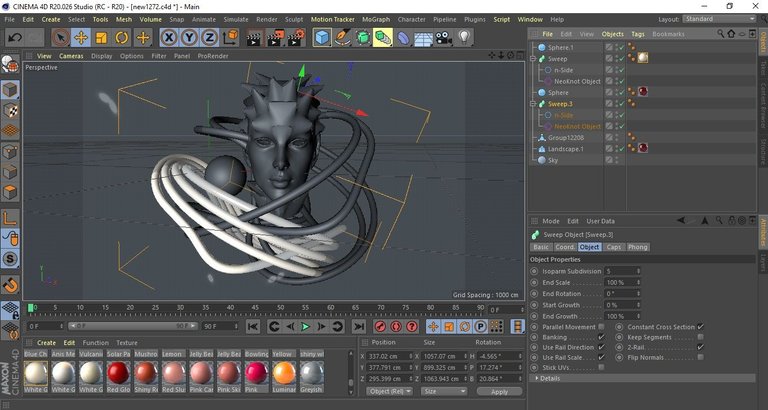Select the orange Luminar material swatch
The image size is (768, 410).
[x=284, y=373]
